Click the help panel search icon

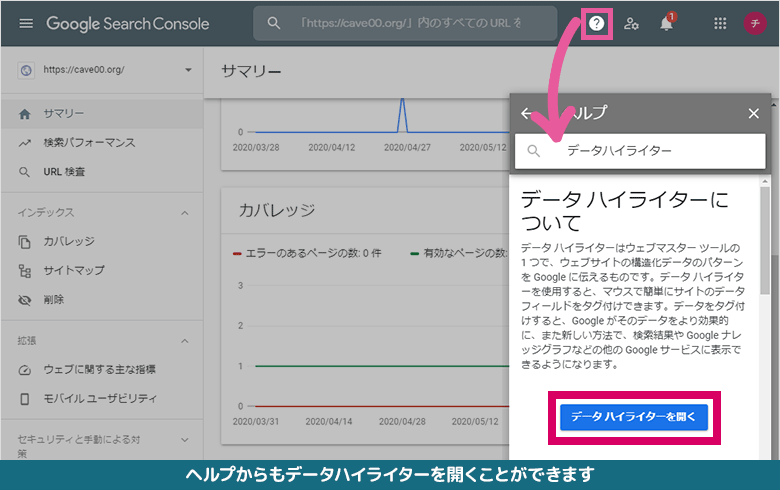[533, 151]
